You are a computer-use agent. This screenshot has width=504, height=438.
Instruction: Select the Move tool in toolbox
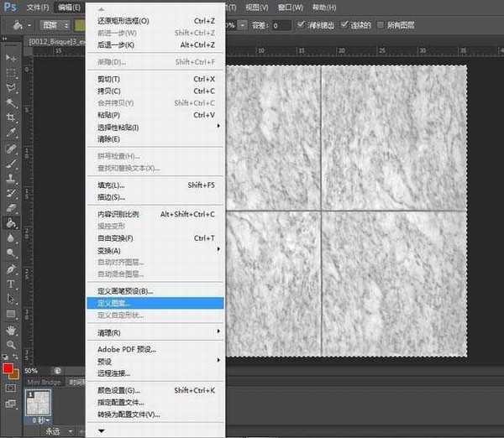point(11,57)
